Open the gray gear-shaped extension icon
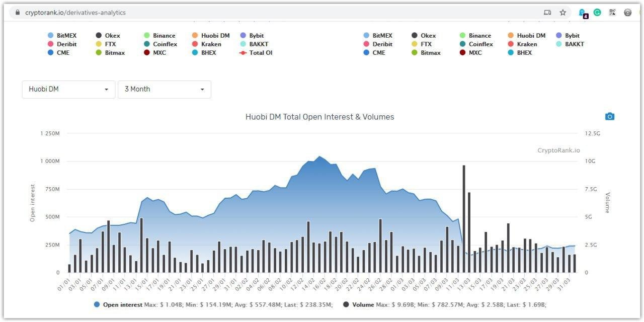Image resolution: width=644 pixels, height=322 pixels. coord(628,13)
